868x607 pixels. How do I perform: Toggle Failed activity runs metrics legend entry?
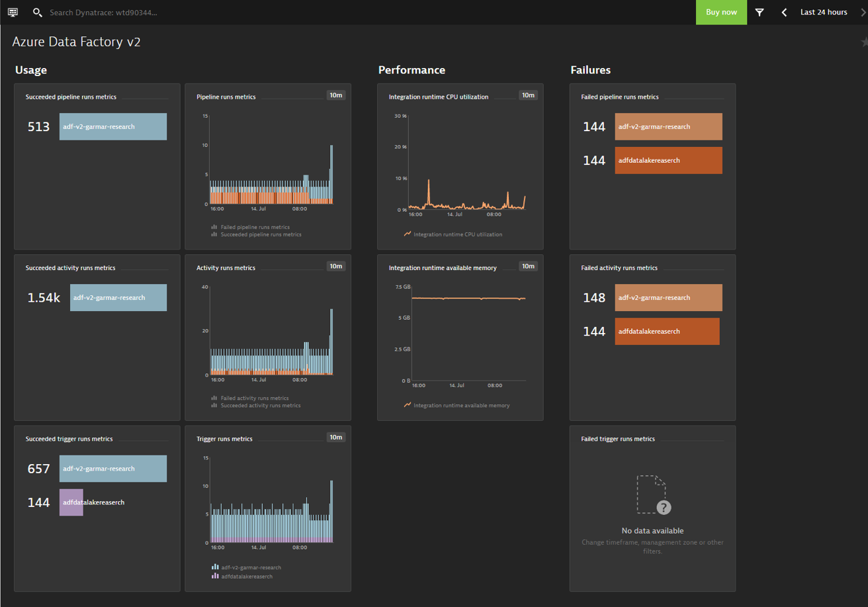coord(251,398)
